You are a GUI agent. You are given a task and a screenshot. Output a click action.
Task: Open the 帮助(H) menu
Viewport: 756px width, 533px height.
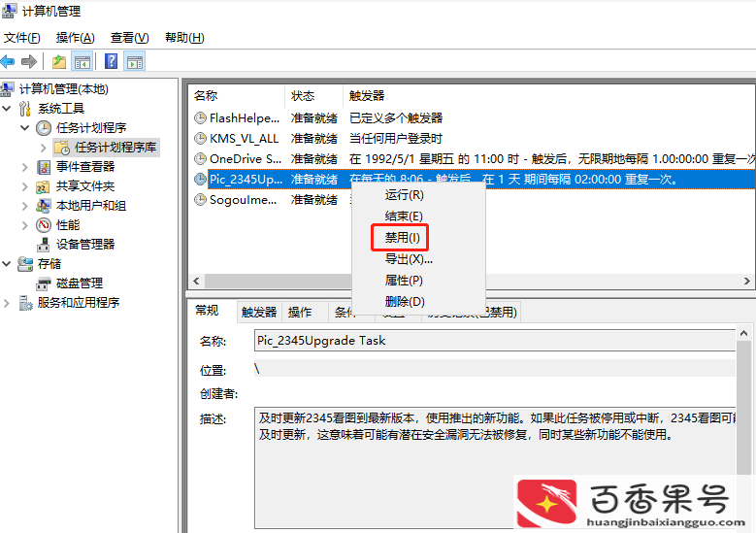(184, 38)
